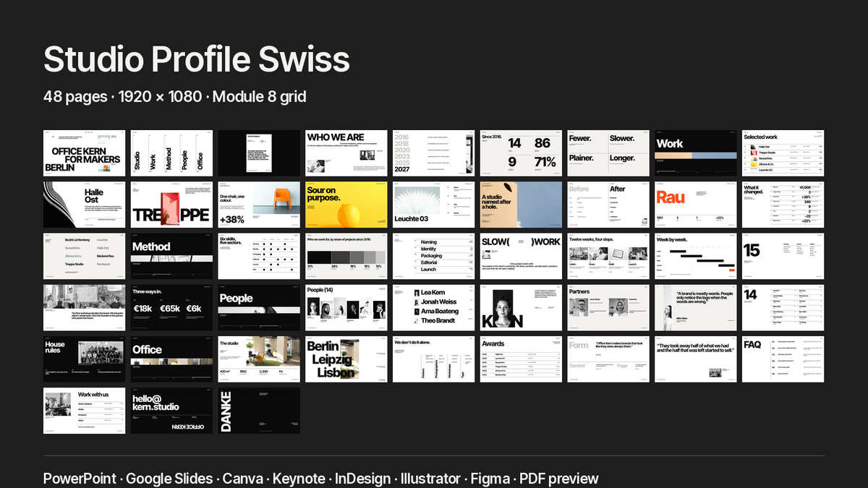
Task: Select the DANKE closing slide
Action: (x=259, y=411)
